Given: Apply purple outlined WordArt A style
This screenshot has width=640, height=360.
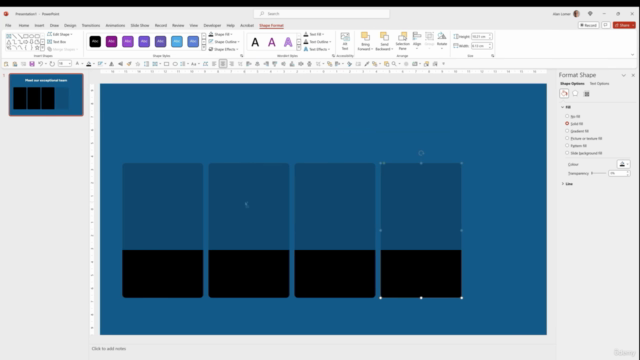Looking at the screenshot, I should tap(271, 42).
